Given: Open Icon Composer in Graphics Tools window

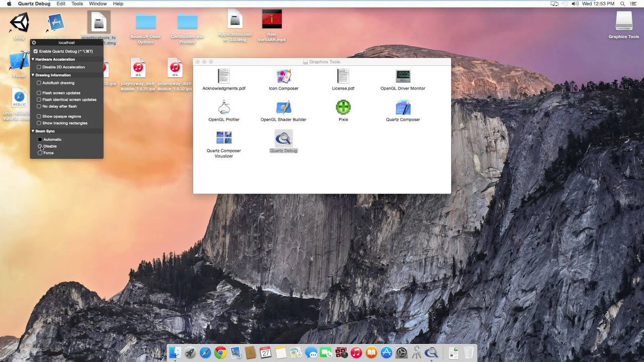Looking at the screenshot, I should pos(284,76).
